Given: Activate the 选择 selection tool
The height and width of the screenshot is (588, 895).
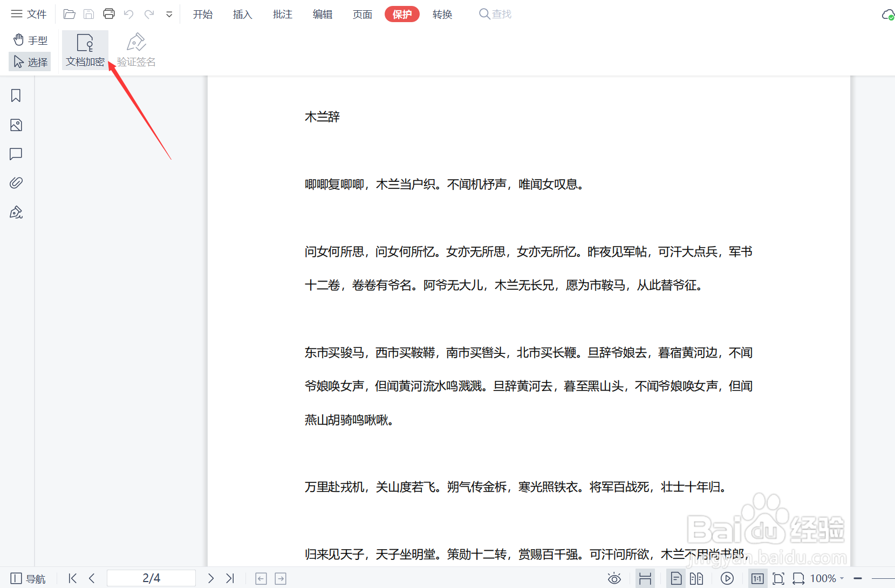Looking at the screenshot, I should 30,62.
